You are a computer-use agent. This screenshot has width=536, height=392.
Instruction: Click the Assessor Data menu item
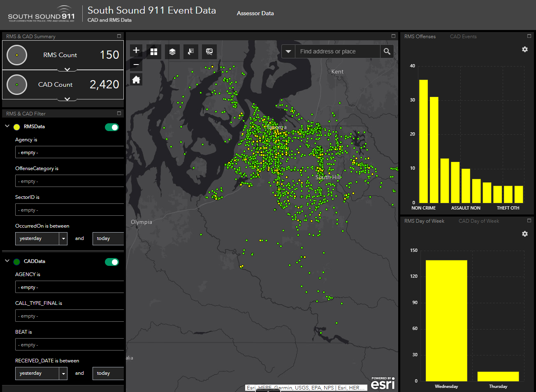[255, 13]
